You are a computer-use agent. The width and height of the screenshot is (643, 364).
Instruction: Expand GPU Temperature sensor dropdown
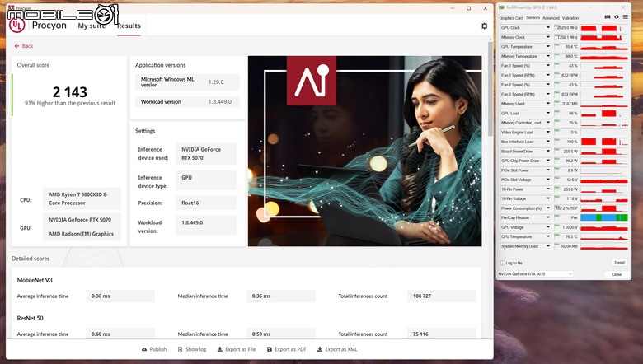(548, 47)
